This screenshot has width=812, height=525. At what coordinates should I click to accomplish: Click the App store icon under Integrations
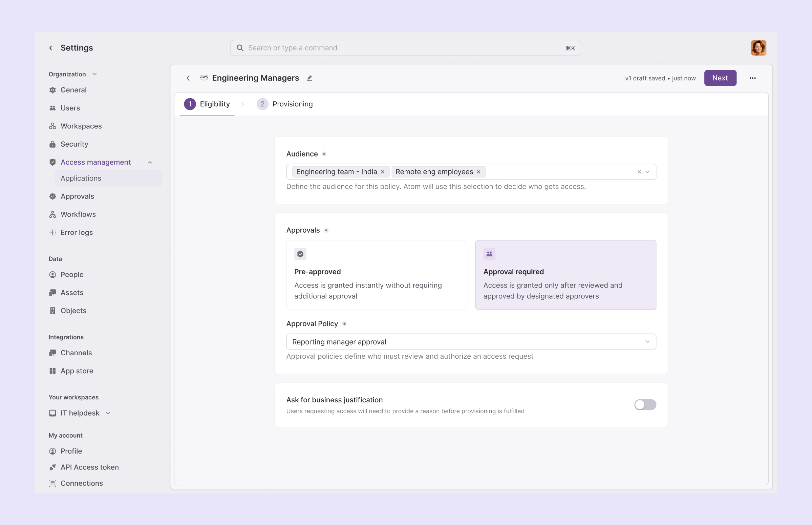coord(53,371)
